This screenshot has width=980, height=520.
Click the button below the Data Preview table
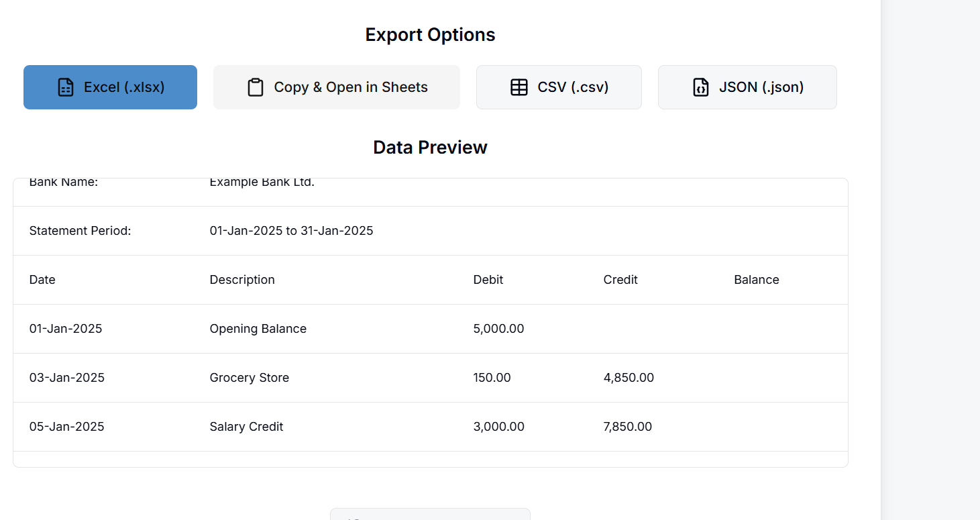point(429,514)
